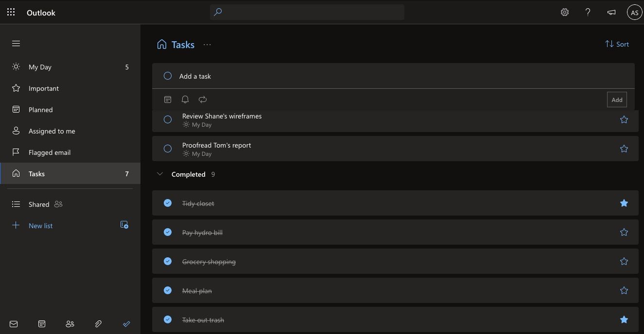Click the Add a task input field
This screenshot has width=644, height=334.
[340, 76]
